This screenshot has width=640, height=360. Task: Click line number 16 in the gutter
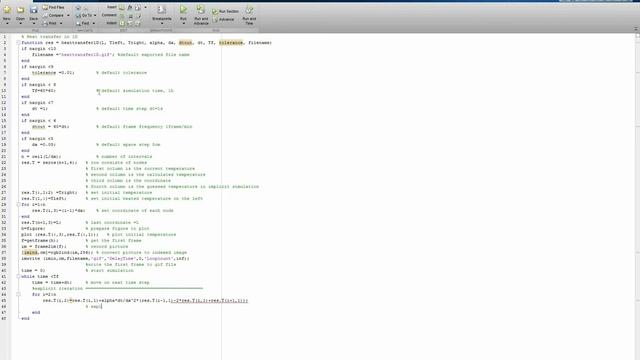click(x=4, y=127)
